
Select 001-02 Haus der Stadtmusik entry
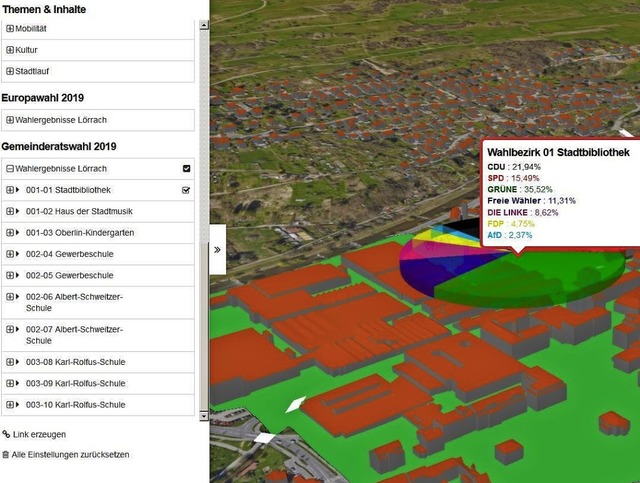[x=79, y=211]
